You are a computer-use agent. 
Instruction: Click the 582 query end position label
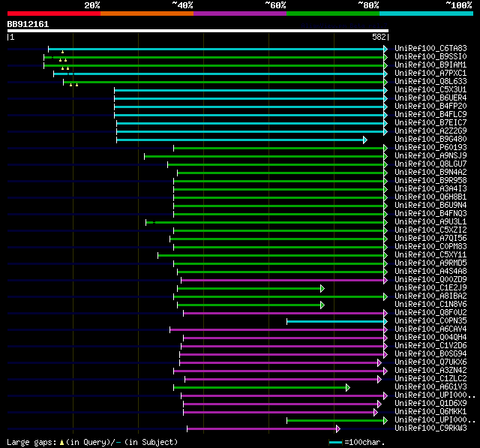coord(379,37)
